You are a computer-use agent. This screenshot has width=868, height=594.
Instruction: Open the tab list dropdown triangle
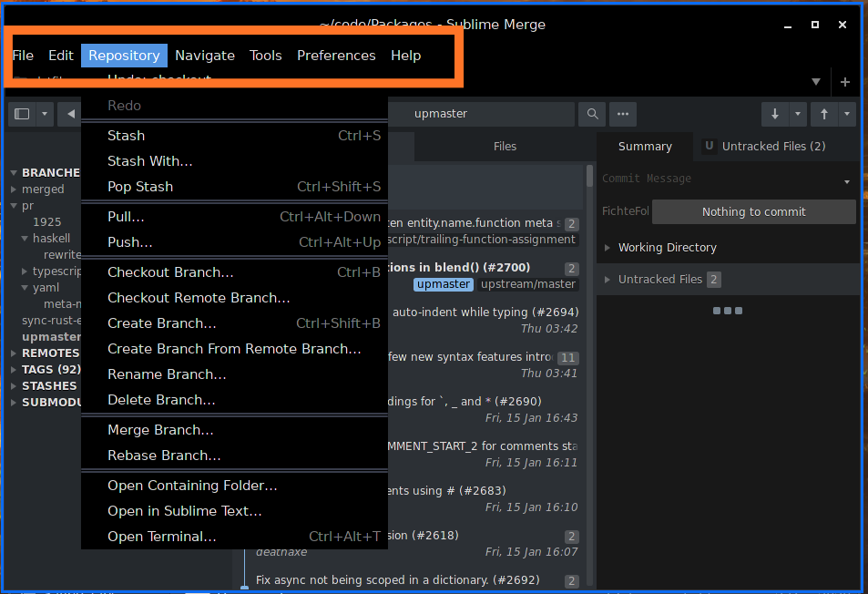[816, 82]
